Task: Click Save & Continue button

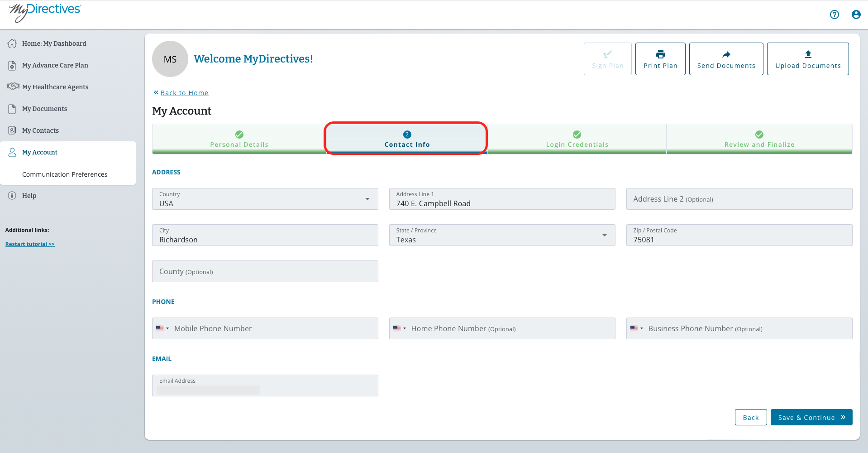Action: 811,417
